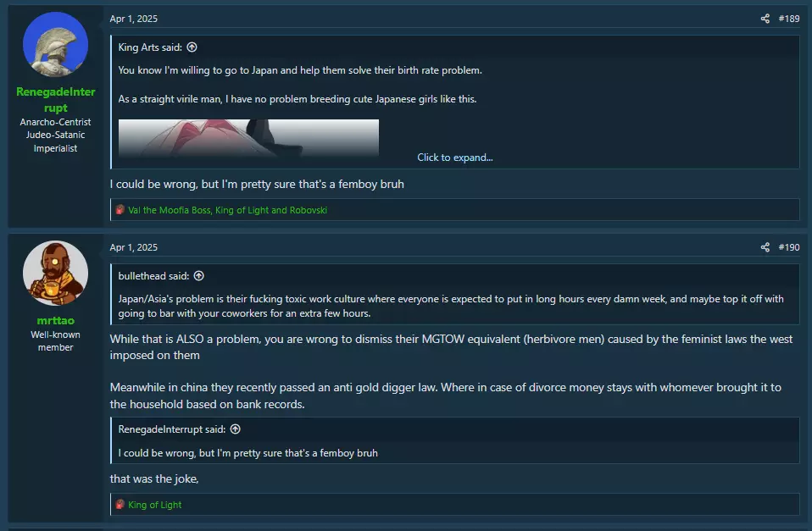The image size is (812, 531).
Task: Open RenegadeInterrupt's helmet avatar
Action: (55, 45)
